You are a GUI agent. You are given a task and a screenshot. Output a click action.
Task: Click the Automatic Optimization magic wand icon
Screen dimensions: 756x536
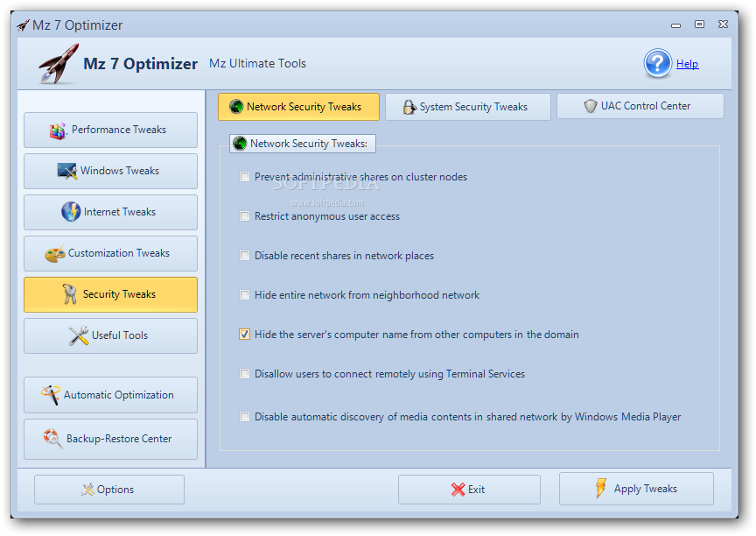[x=51, y=395]
